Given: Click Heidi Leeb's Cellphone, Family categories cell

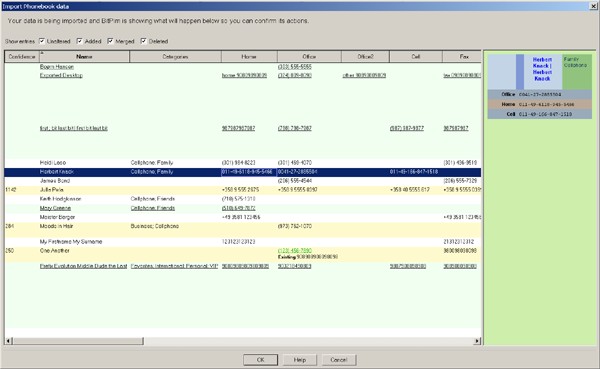Looking at the screenshot, I should tap(152, 163).
